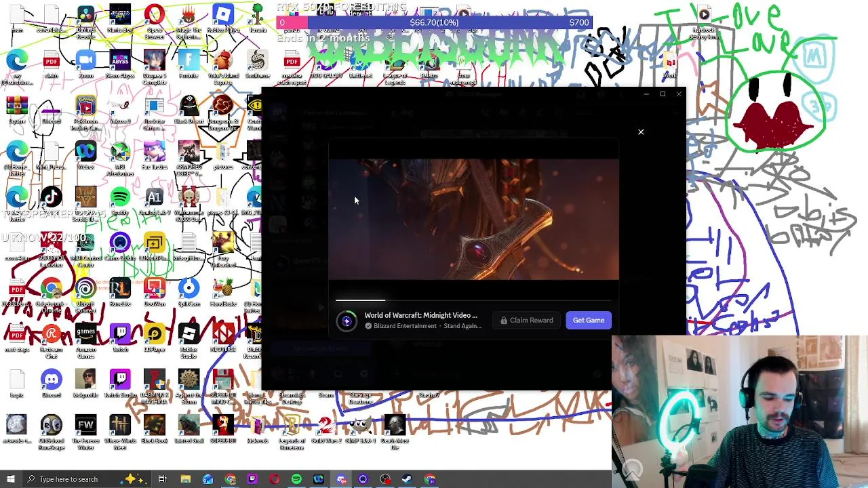Open Steam from the taskbar

click(407, 479)
